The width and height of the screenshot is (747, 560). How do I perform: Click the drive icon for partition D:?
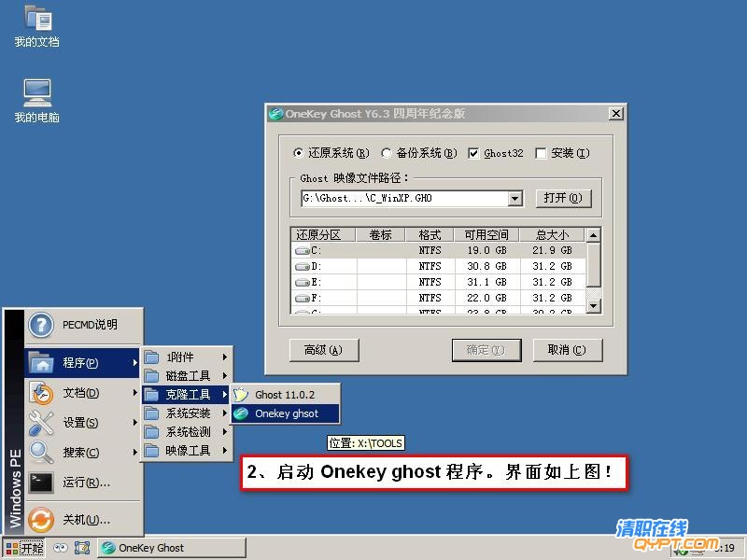(x=302, y=266)
